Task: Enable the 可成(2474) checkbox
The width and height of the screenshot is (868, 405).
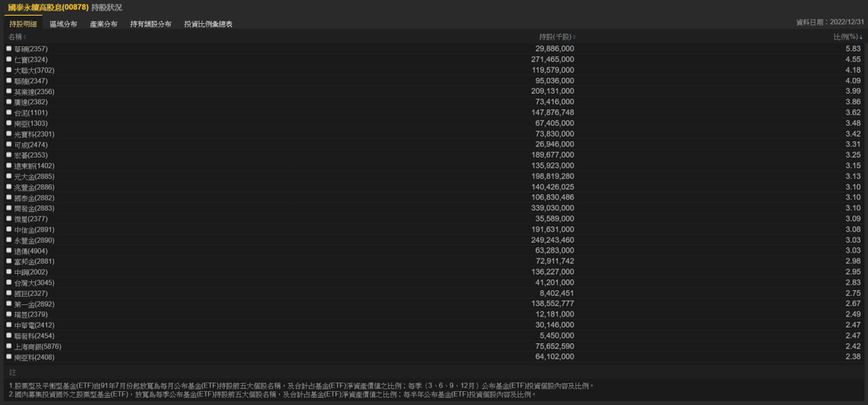Action: [x=9, y=144]
